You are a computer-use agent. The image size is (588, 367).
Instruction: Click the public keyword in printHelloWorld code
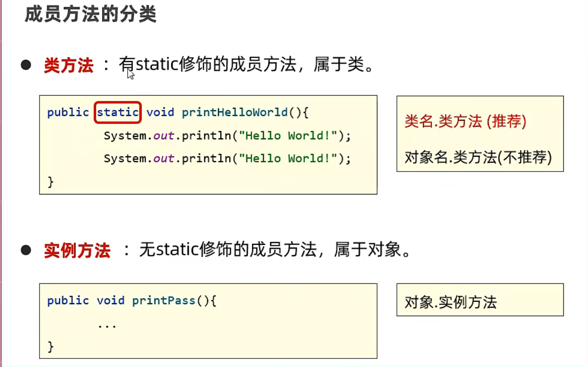68,112
